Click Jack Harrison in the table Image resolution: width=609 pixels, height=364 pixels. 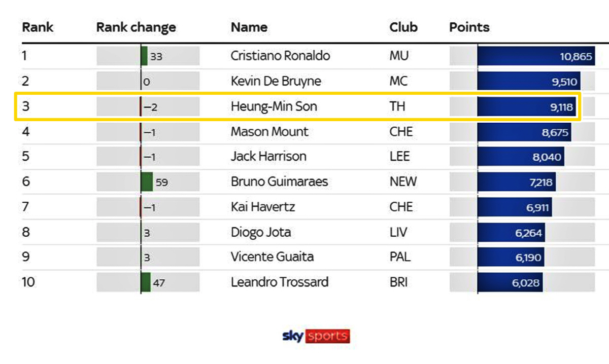(x=268, y=156)
